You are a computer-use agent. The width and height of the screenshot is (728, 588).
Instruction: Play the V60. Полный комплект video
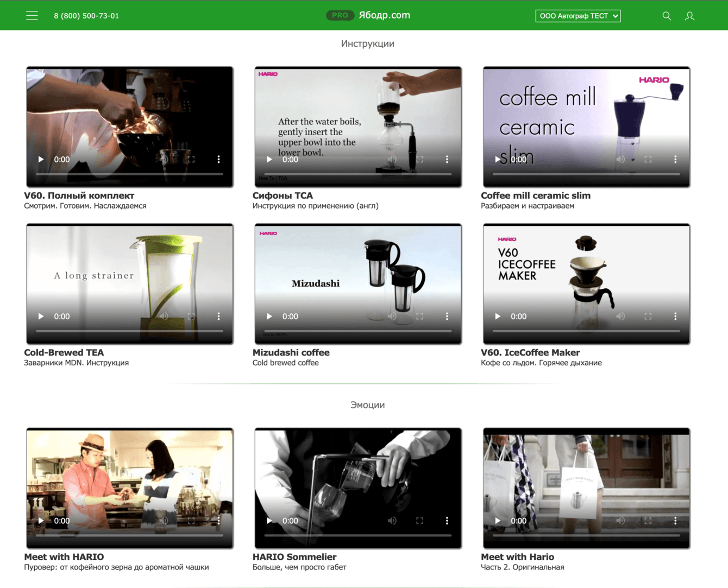(41, 160)
